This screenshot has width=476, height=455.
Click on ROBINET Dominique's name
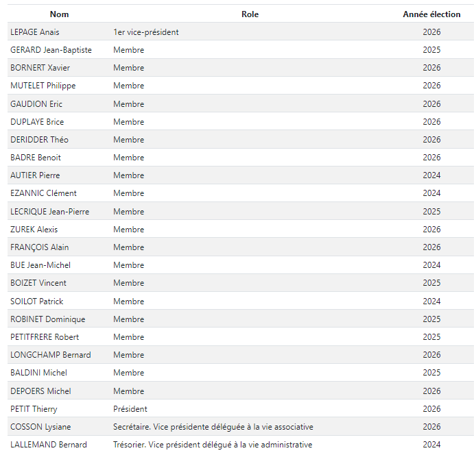click(47, 319)
